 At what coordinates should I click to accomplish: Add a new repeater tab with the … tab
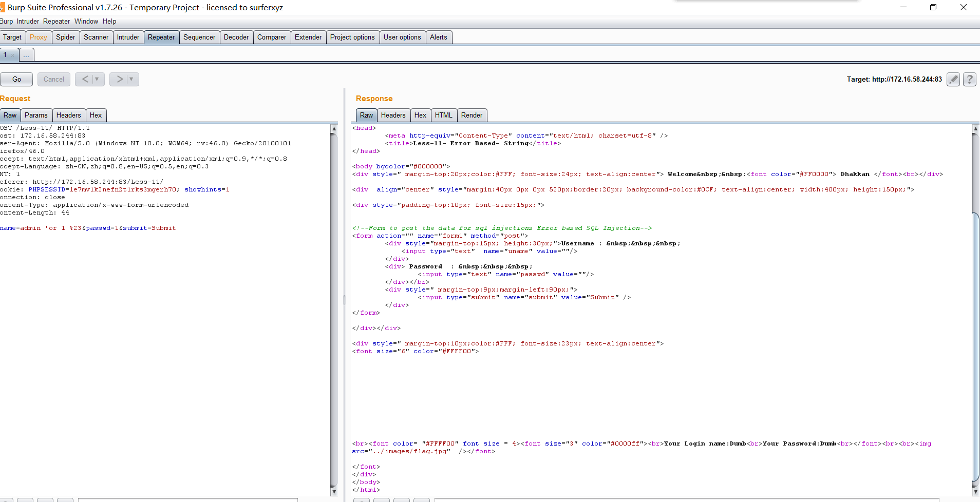pos(26,55)
